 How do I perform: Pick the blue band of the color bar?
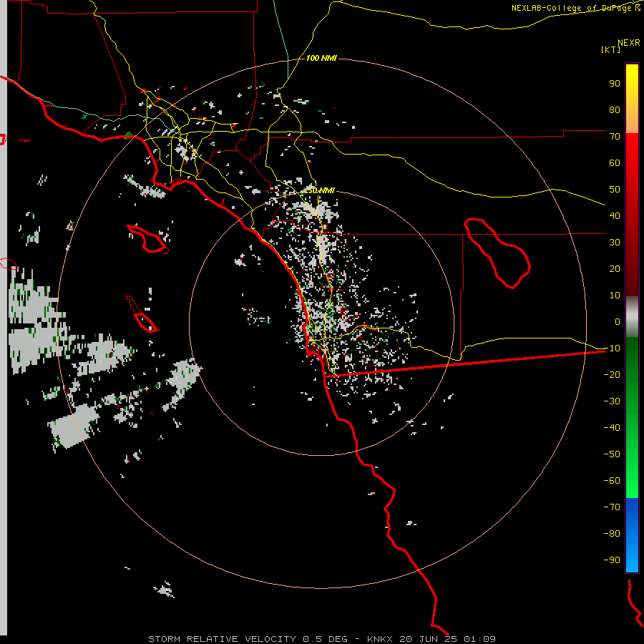click(632, 535)
